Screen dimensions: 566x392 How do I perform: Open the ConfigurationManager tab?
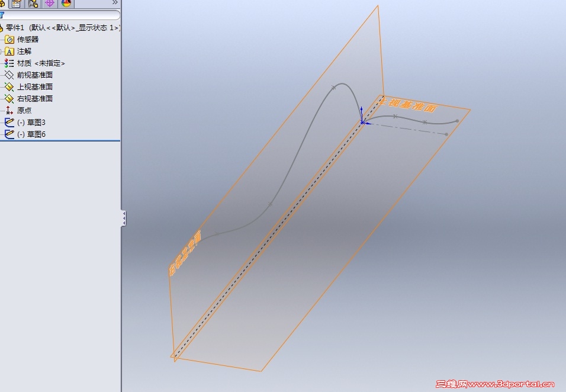(33, 4)
